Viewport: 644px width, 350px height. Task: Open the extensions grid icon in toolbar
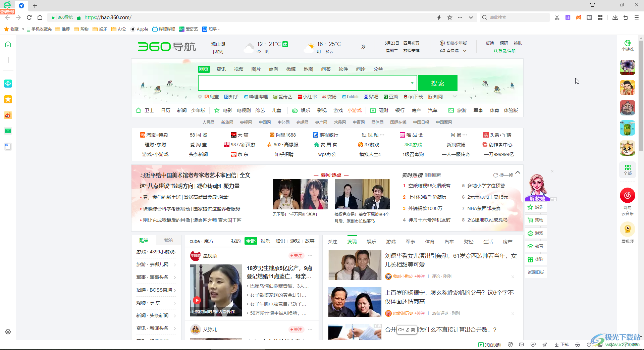pyautogui.click(x=600, y=17)
